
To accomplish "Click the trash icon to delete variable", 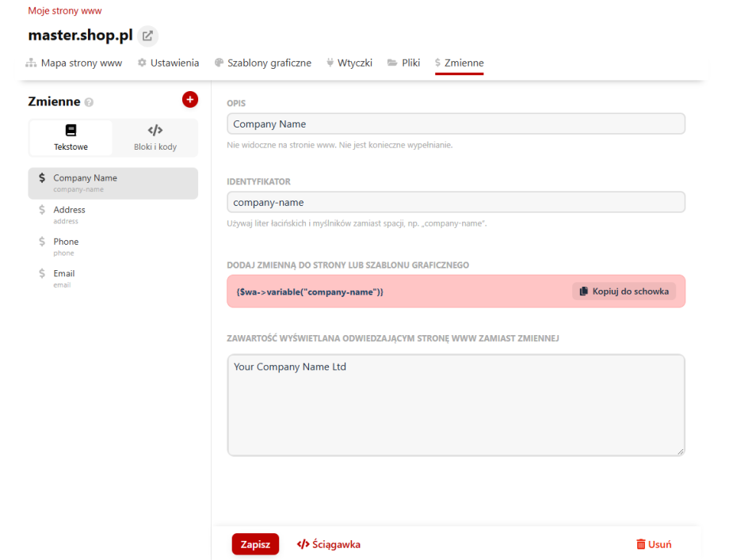I will pos(640,544).
